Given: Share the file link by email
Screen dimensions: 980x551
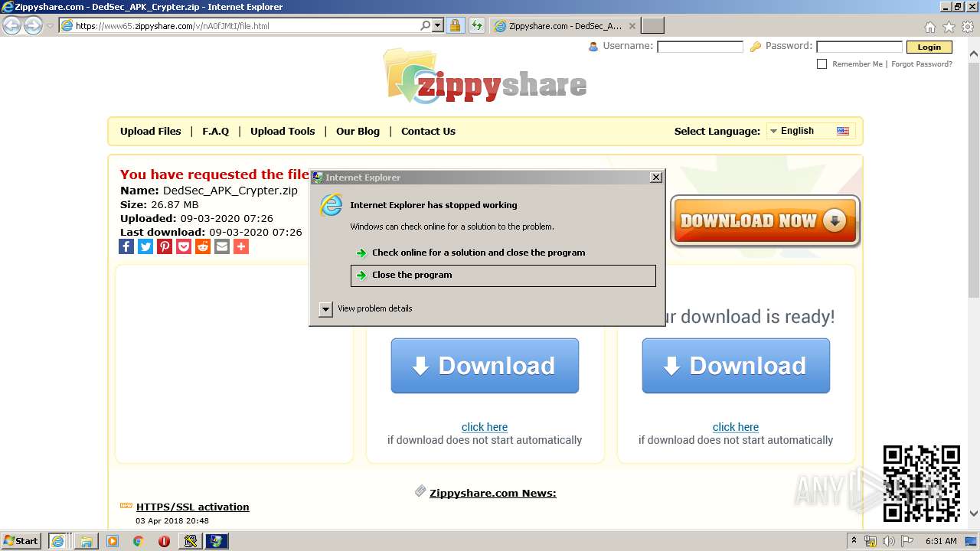Looking at the screenshot, I should coord(222,246).
